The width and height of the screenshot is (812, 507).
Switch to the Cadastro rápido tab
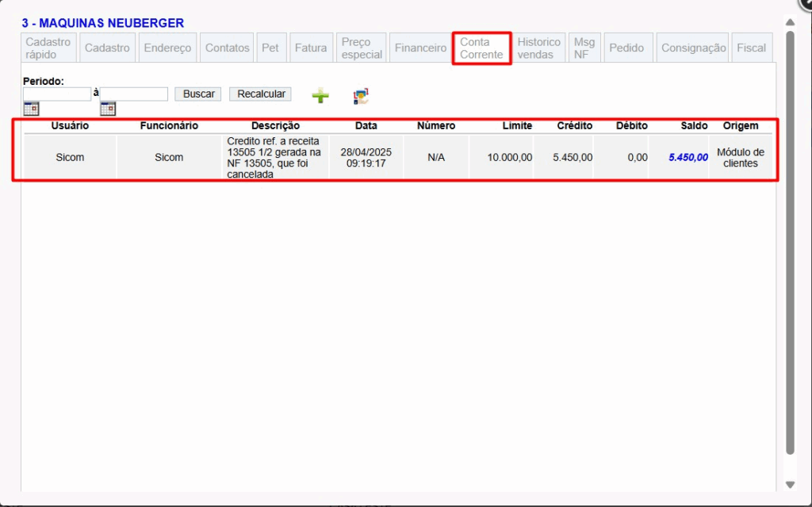(x=48, y=48)
